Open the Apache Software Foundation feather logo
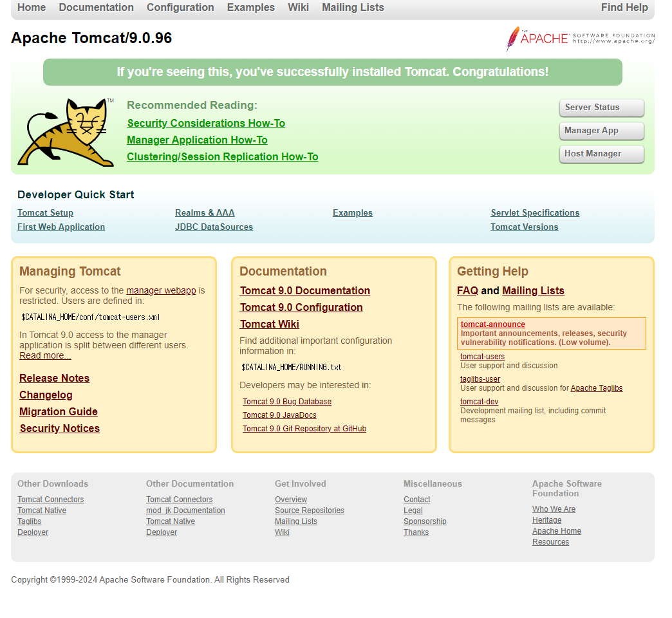Screen dimensions: 672x618 coord(581,39)
